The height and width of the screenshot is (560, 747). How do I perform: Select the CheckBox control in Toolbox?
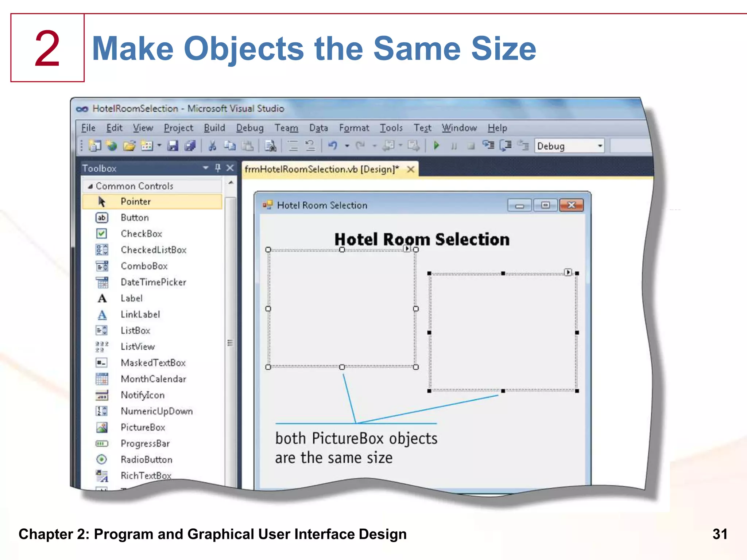click(152, 234)
